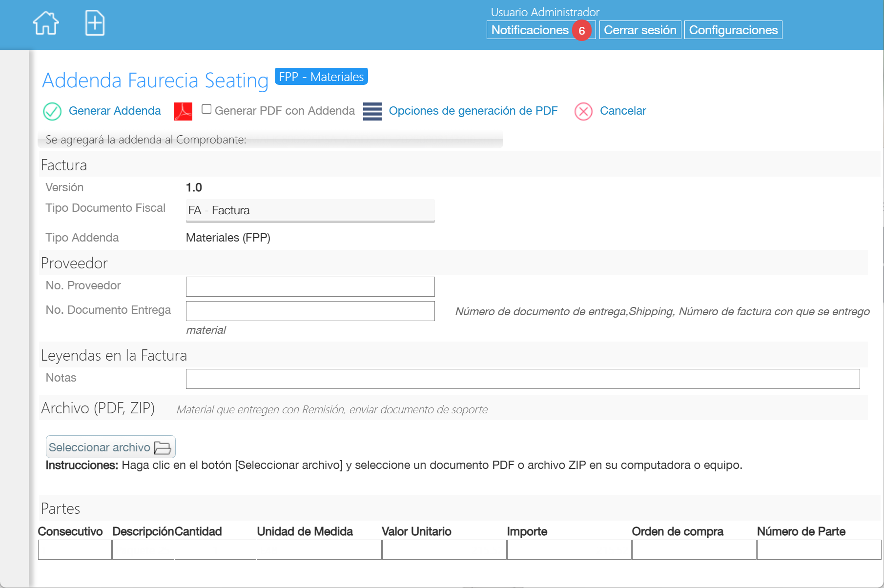
Task: Click the Seleccionar archivo button
Action: [x=111, y=447]
